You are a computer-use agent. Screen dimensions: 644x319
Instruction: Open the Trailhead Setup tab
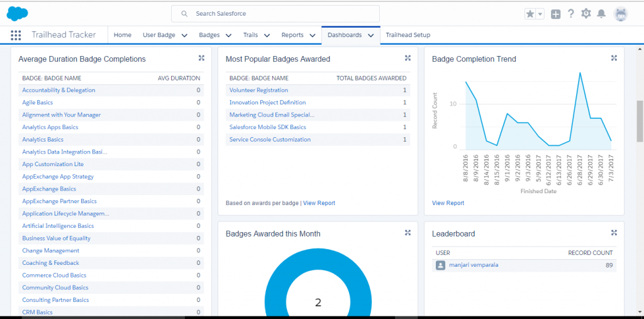coord(408,35)
